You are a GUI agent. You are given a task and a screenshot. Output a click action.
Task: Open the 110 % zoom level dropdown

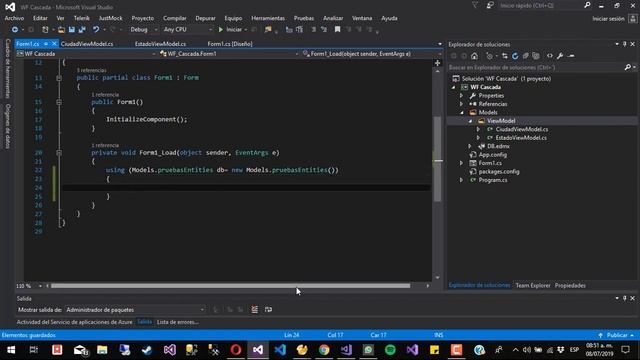pos(29,286)
